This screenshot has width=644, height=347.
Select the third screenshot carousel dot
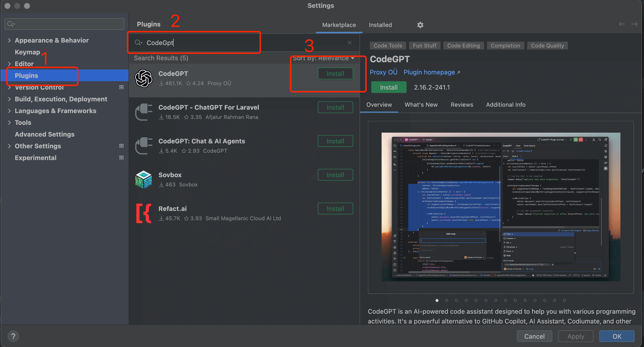click(x=457, y=301)
